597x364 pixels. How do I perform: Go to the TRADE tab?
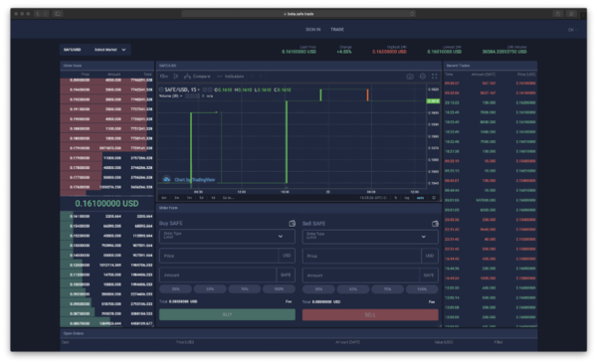[x=337, y=29]
